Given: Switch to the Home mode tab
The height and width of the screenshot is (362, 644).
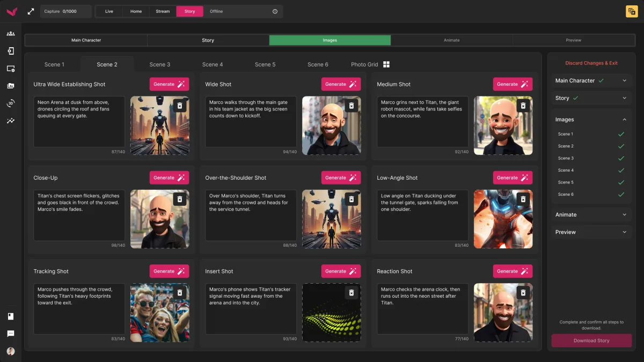Looking at the screenshot, I should pos(136,11).
